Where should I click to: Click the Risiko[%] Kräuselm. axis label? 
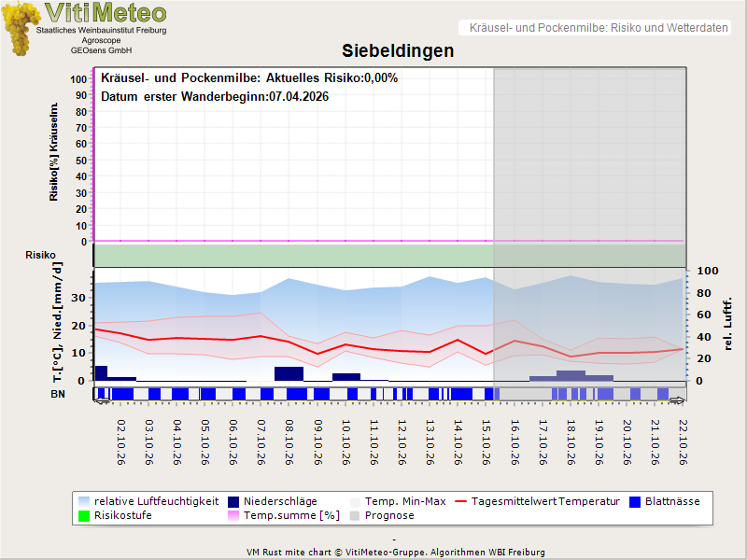pos(54,151)
